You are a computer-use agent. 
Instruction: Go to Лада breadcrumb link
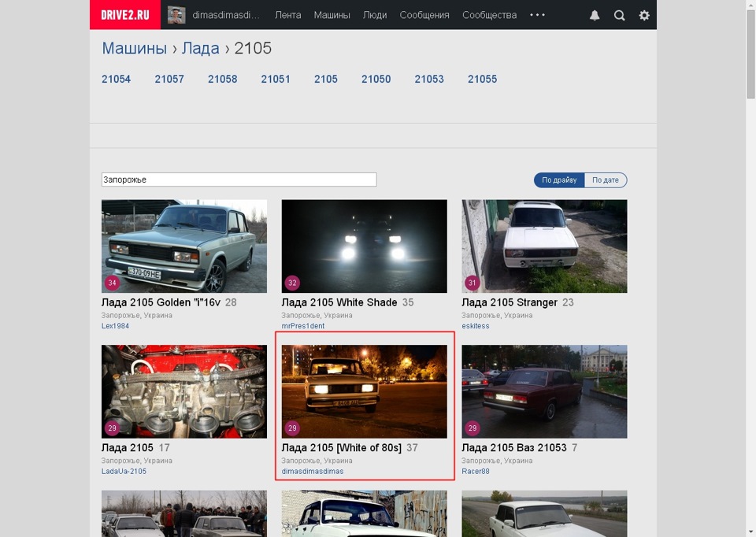click(x=201, y=48)
